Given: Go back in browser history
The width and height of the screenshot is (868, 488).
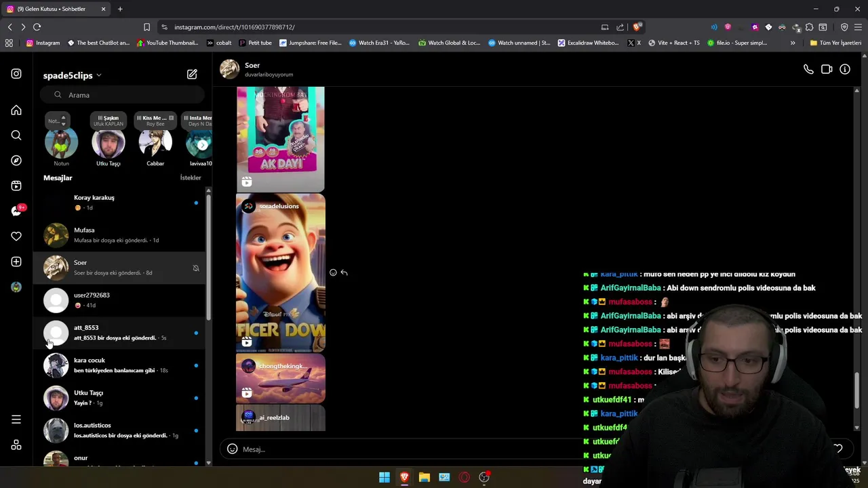Looking at the screenshot, I should pyautogui.click(x=9, y=27).
